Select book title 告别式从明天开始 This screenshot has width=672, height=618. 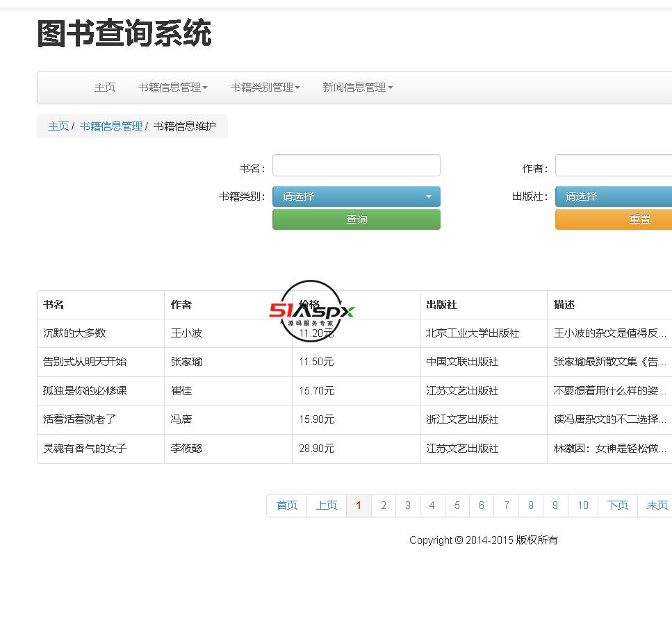(85, 362)
